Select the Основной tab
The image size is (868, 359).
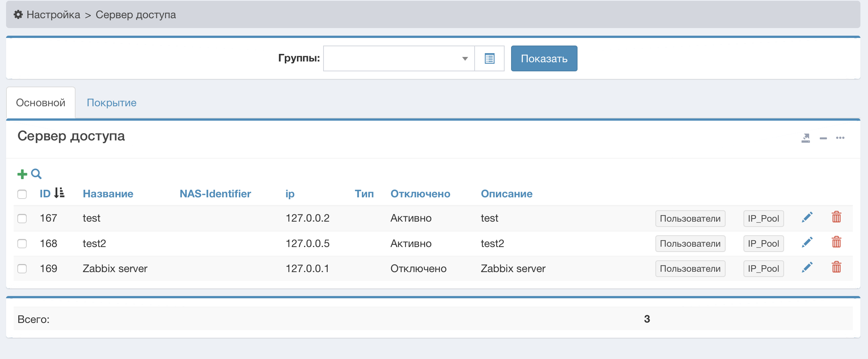coord(41,103)
